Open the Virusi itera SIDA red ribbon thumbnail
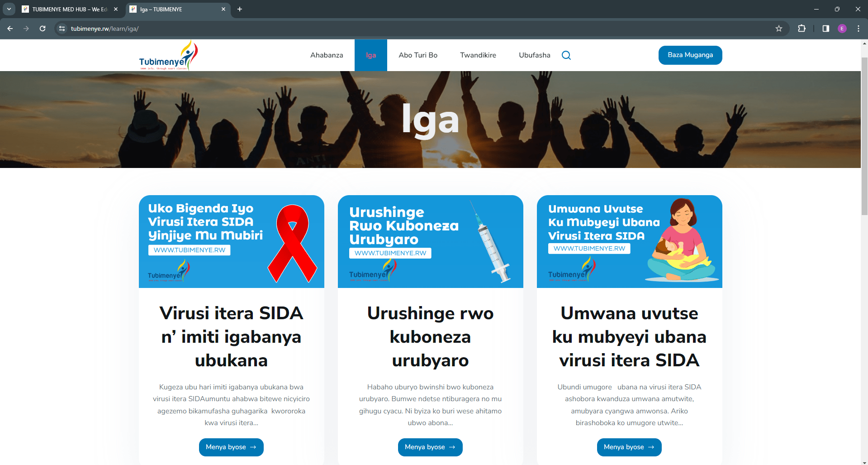The height and width of the screenshot is (465, 868). coord(232,241)
